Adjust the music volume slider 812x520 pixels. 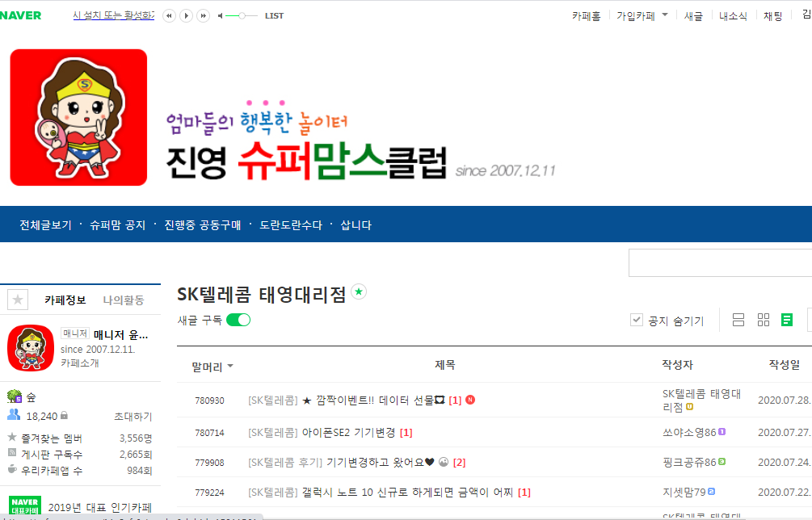242,15
